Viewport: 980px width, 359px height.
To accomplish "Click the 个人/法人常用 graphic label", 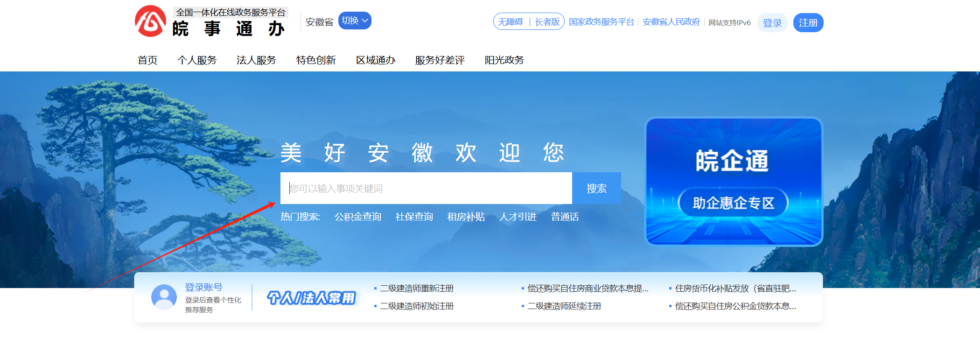I will [311, 297].
